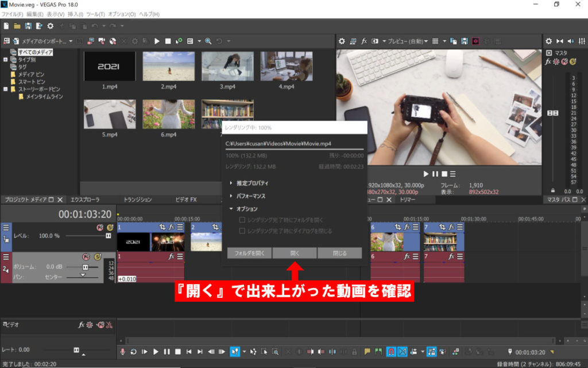The height and width of the screenshot is (368, 588).
Task: Click the video track レベル slider handle
Action: (108, 236)
